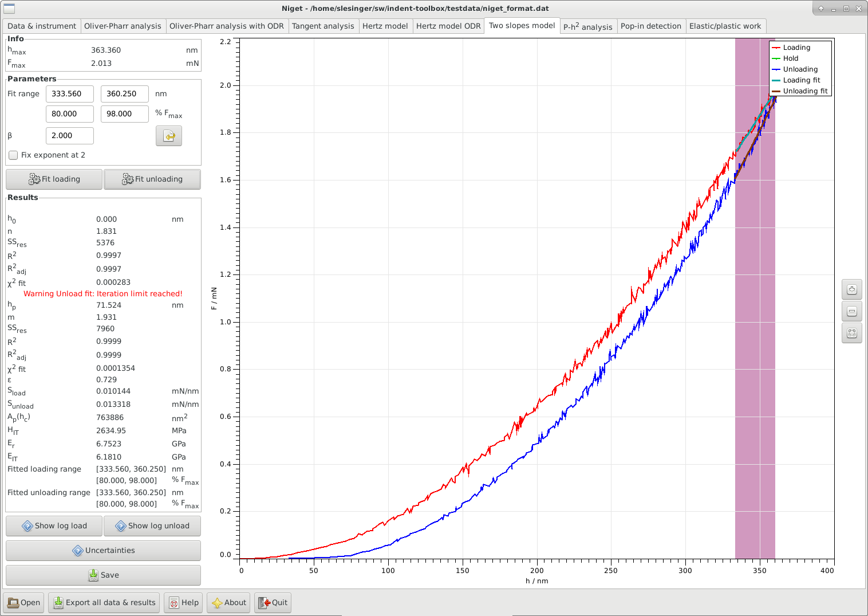The height and width of the screenshot is (616, 868).
Task: Click the 98.000 % Fmax field
Action: [x=125, y=114]
